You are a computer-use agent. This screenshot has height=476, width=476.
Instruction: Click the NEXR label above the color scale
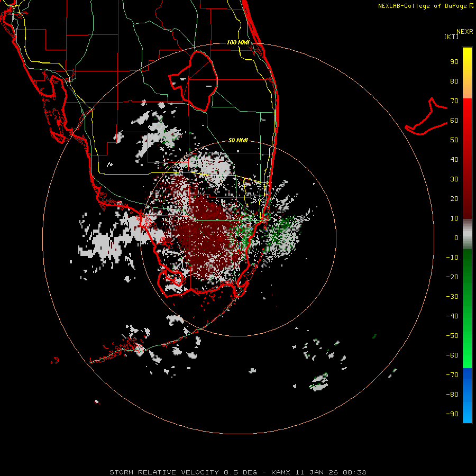pos(465,32)
